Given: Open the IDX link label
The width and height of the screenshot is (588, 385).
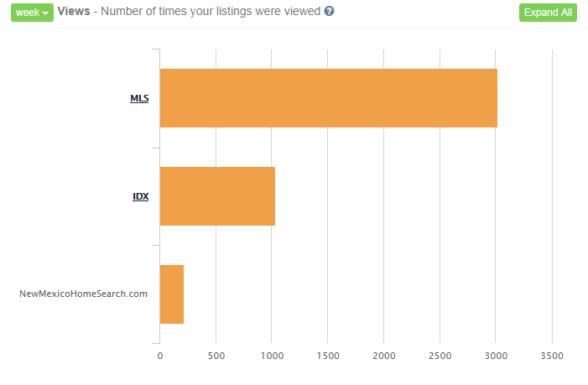Looking at the screenshot, I should click(x=141, y=196).
